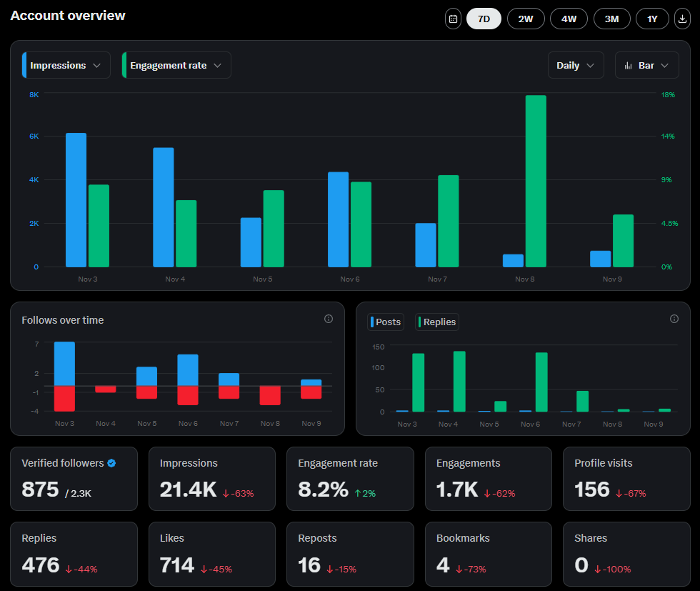Click the Shares 0 card
This screenshot has width=700, height=591.
point(626,555)
